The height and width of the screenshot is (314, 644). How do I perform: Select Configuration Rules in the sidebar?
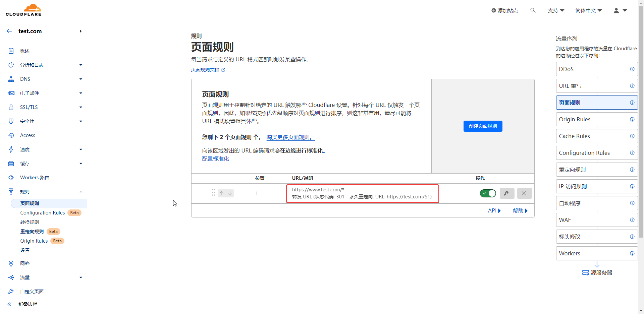pos(42,213)
